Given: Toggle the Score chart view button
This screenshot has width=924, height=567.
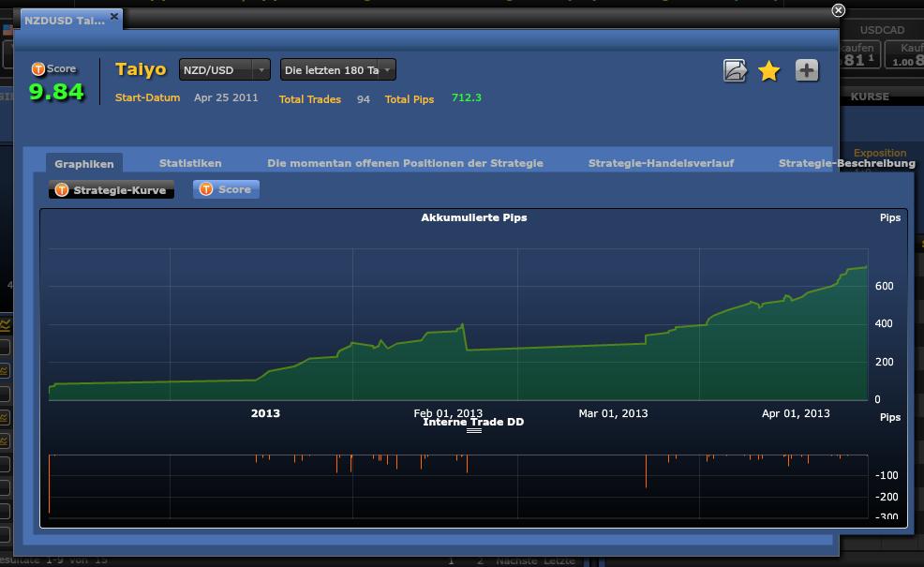Looking at the screenshot, I should coord(226,189).
